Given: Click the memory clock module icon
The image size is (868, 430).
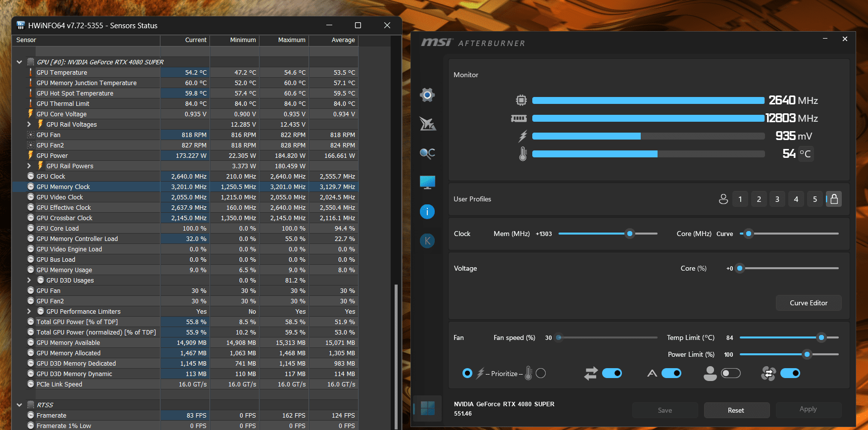Looking at the screenshot, I should [518, 118].
